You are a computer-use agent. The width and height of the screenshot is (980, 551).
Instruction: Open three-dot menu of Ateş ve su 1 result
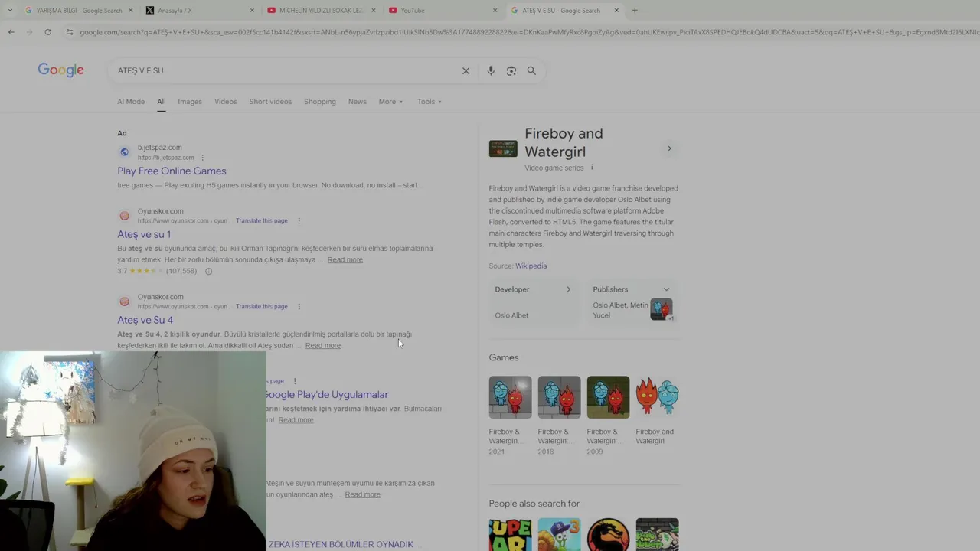click(299, 220)
